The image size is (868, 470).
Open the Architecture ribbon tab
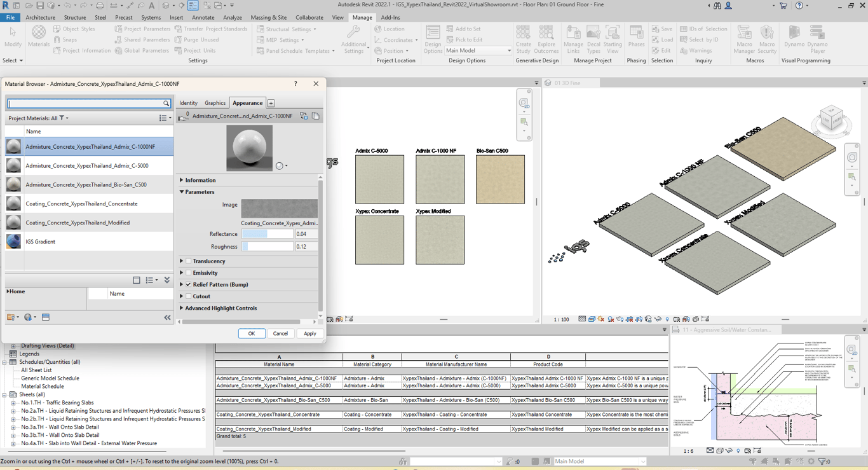point(40,17)
